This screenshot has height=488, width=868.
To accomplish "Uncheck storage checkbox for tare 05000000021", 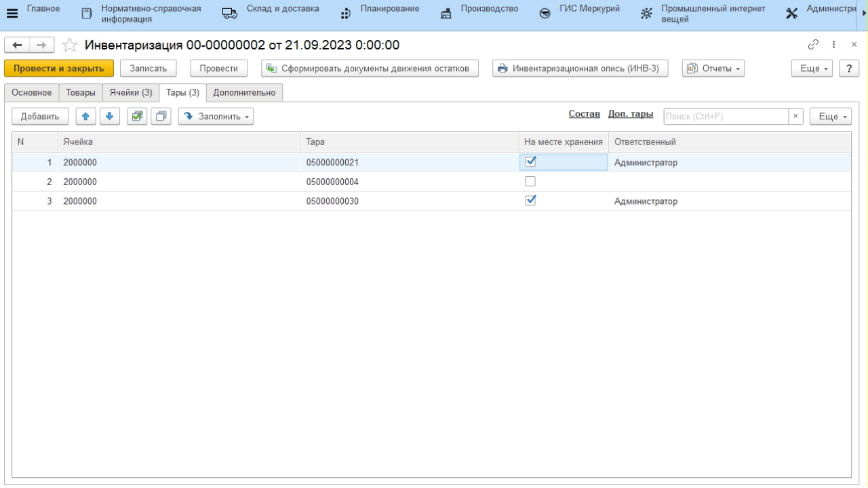I will click(x=530, y=161).
